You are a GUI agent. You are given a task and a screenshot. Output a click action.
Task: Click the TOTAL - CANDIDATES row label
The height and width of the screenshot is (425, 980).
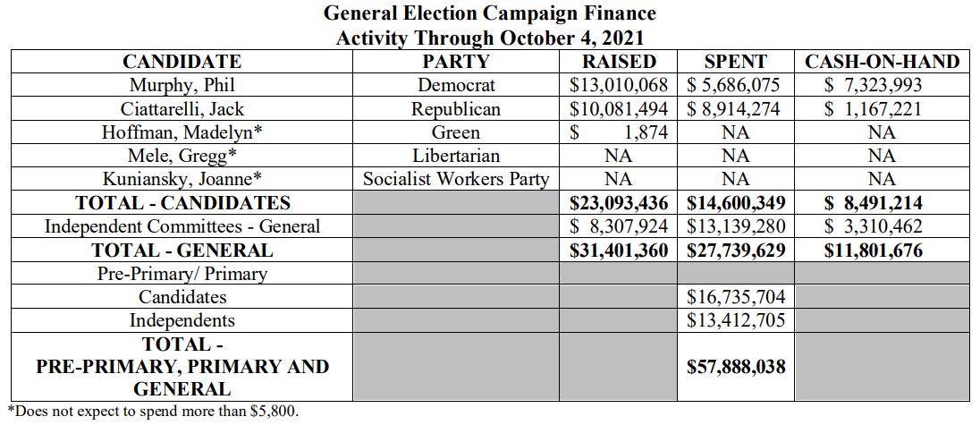point(182,202)
